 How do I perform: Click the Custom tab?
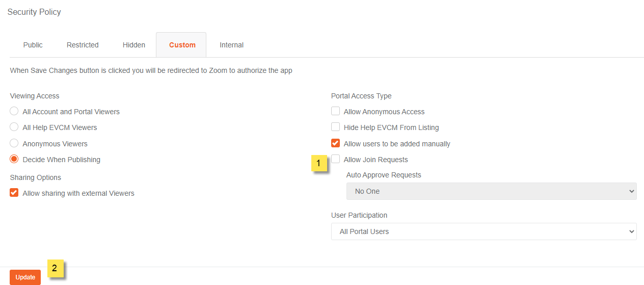[182, 45]
